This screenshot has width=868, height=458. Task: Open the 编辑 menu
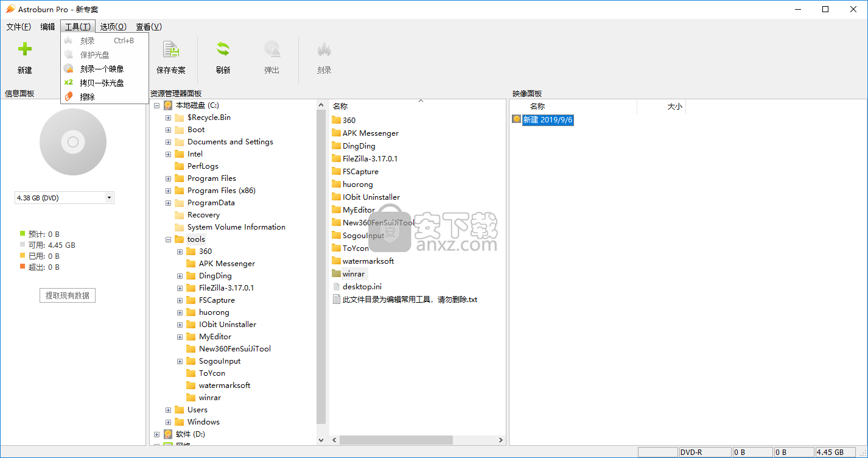pos(47,27)
